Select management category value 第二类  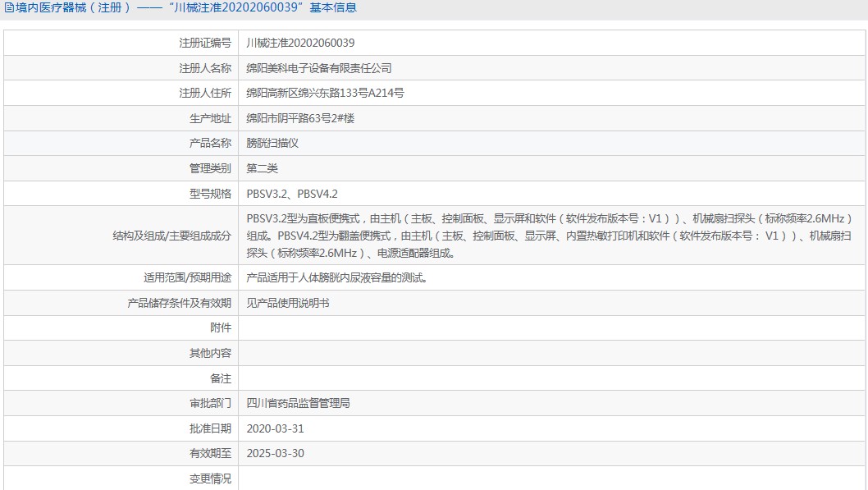point(262,168)
